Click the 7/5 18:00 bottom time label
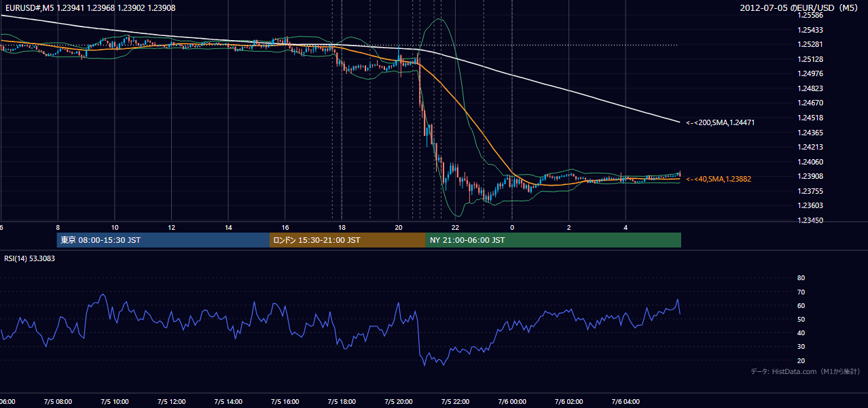Image resolution: width=868 pixels, height=408 pixels. point(342,402)
